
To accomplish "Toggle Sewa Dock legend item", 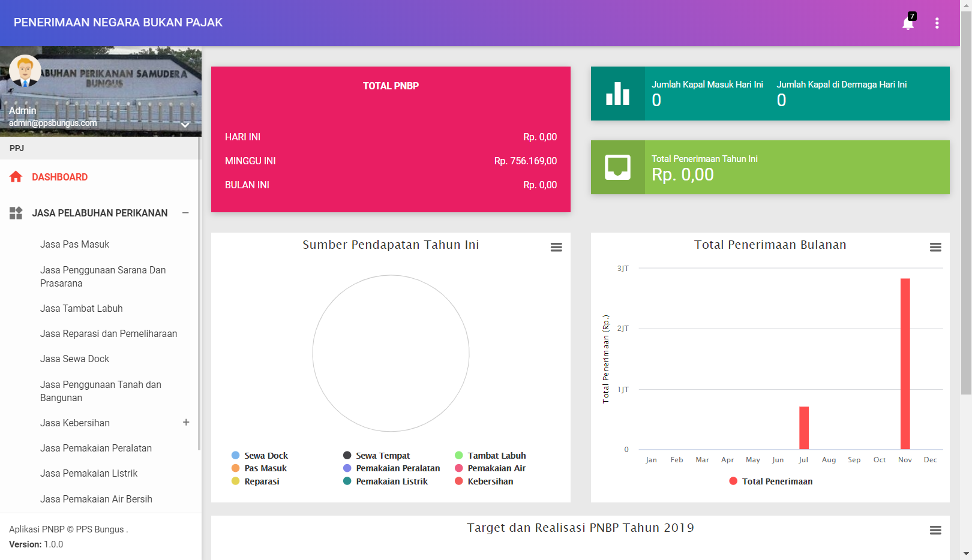I will [259, 456].
